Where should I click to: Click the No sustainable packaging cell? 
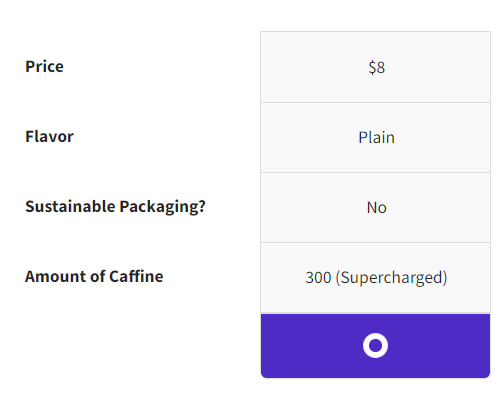(375, 207)
